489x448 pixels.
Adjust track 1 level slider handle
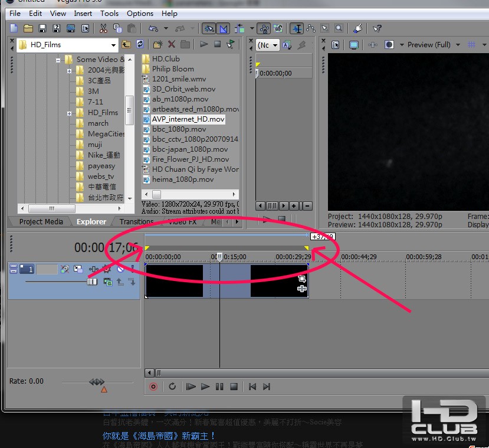(x=92, y=282)
